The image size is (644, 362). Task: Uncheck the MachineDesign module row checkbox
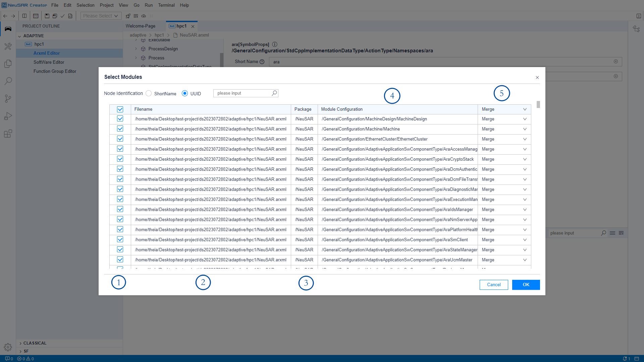pyautogui.click(x=120, y=119)
